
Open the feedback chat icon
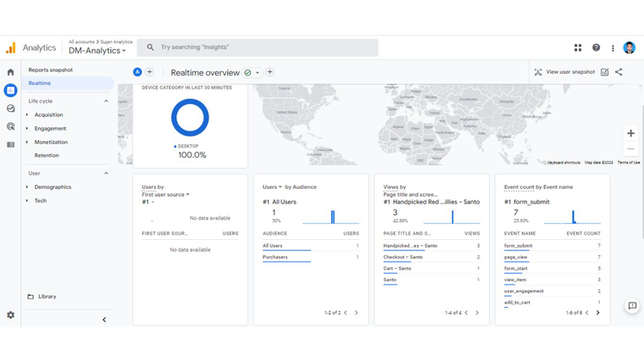pos(631,306)
